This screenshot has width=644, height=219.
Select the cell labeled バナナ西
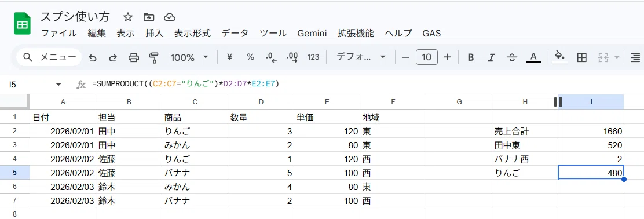coord(525,159)
